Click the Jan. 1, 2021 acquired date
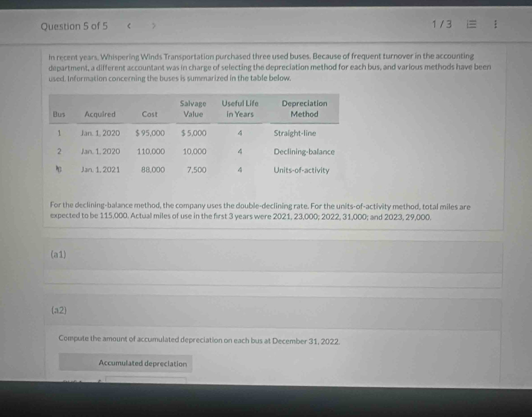 pos(100,170)
